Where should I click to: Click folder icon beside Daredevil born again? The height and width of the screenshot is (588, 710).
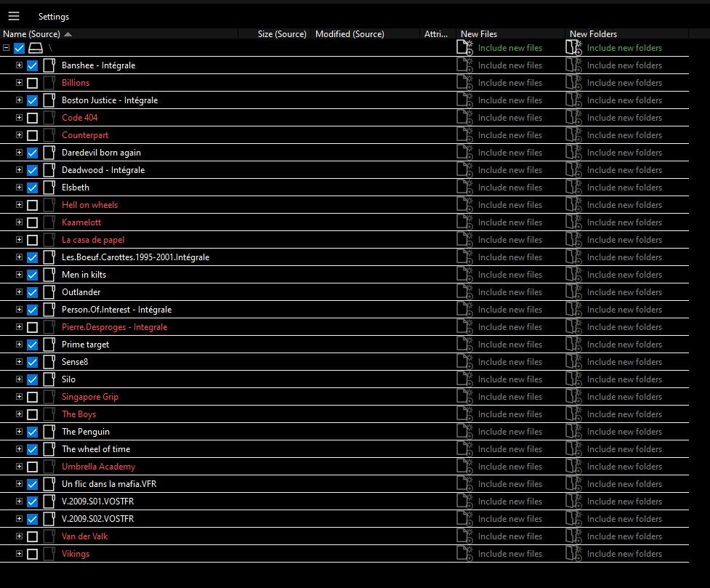click(x=49, y=153)
